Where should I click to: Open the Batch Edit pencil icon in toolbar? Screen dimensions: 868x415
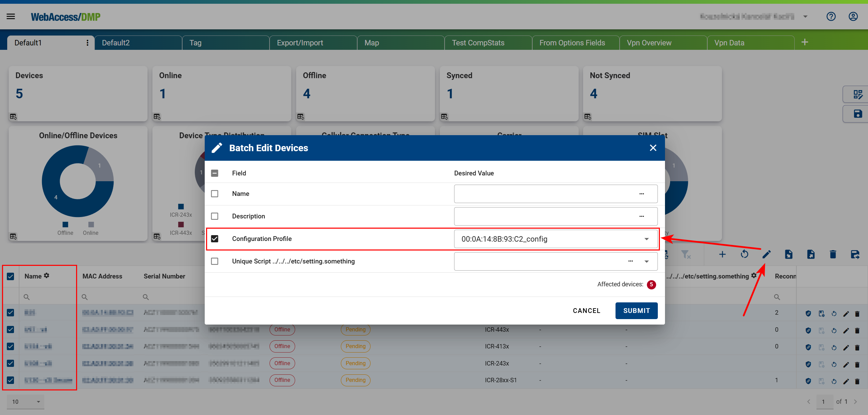[767, 254]
